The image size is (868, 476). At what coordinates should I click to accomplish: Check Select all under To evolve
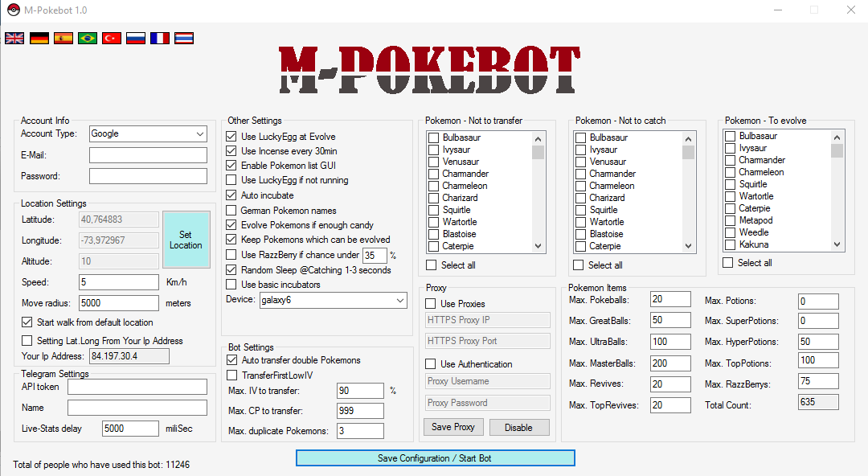coord(728,263)
